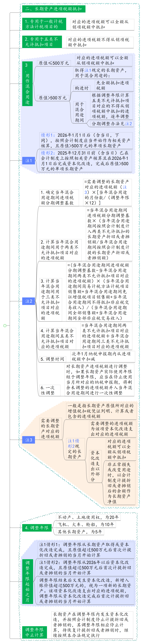Select branch 原值>500万元
This screenshot has width=143, height=644.
tap(53, 98)
